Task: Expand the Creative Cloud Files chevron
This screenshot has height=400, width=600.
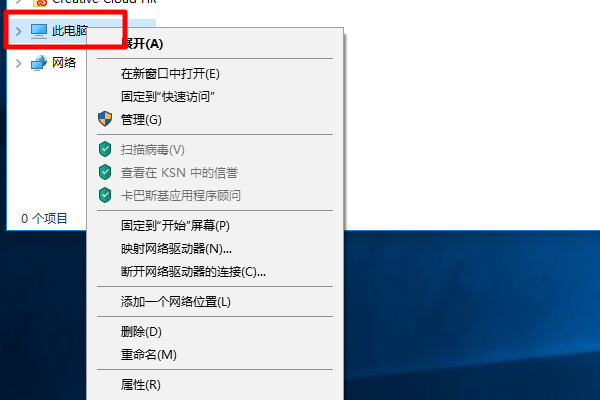Action: (18, 2)
